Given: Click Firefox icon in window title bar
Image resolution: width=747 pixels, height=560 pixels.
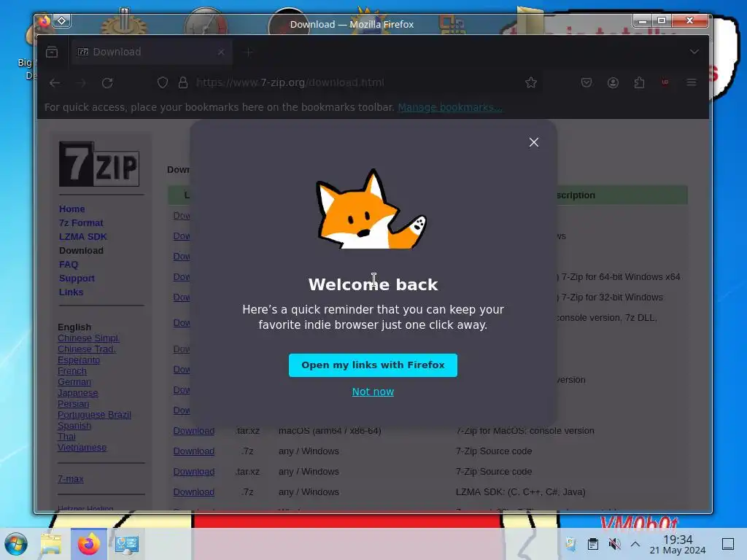Looking at the screenshot, I should (x=44, y=21).
